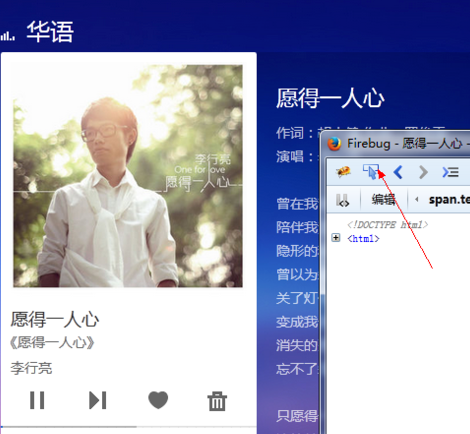
Task: Go forward in Firebug panel history
Action: point(423,172)
